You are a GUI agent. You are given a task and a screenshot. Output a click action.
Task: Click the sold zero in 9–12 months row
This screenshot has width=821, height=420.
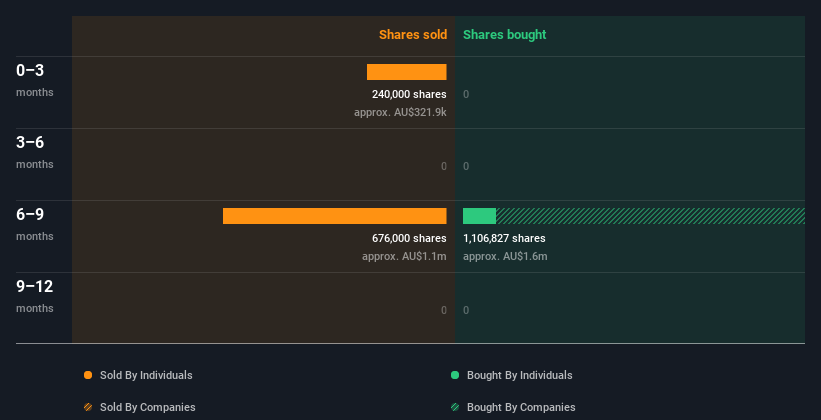444,310
